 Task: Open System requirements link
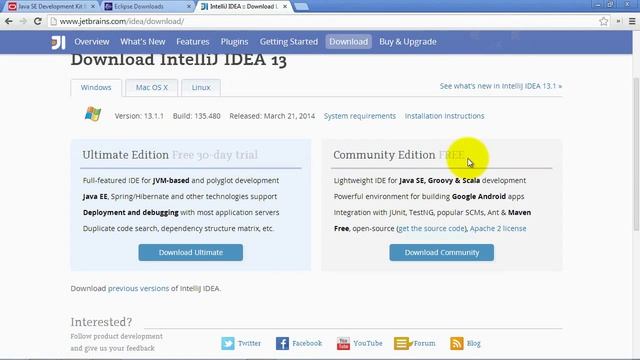[360, 116]
